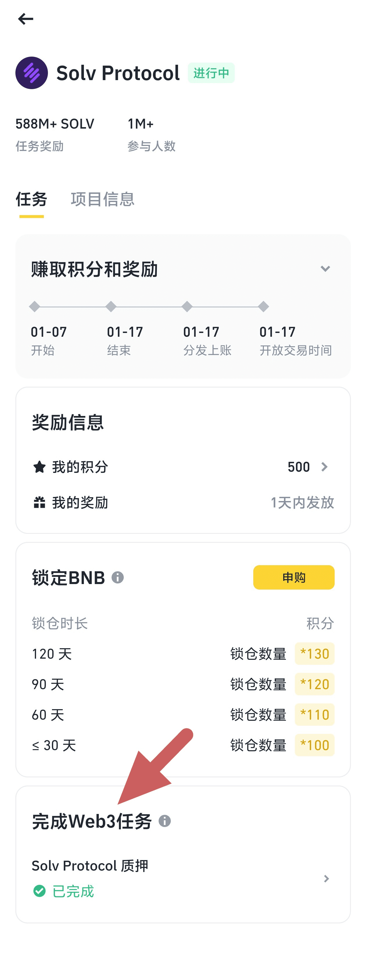This screenshot has height=980, width=366.
Task: Open info icon next to 锁定BNB
Action: 118,577
